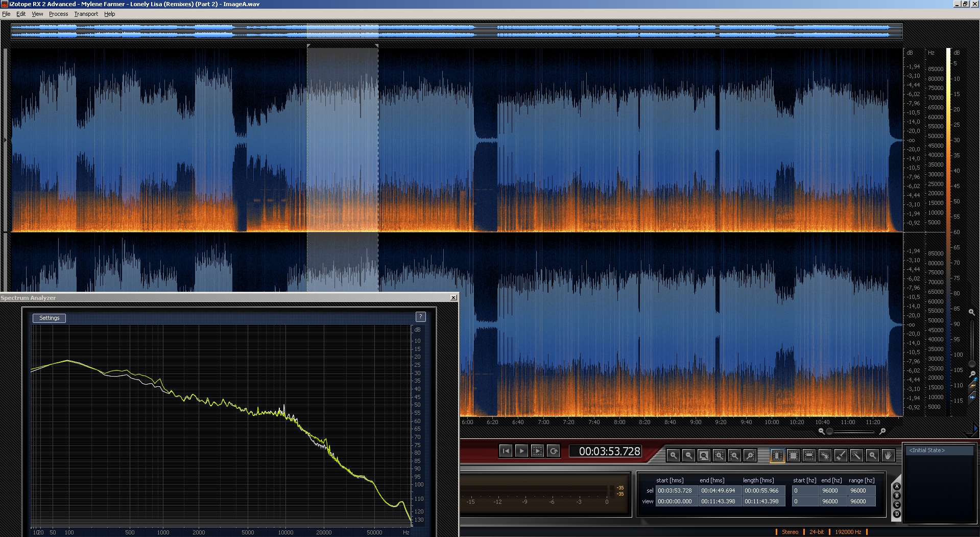980x537 pixels.
Task: Select the zoom tool next to the hand
Action: pos(872,455)
